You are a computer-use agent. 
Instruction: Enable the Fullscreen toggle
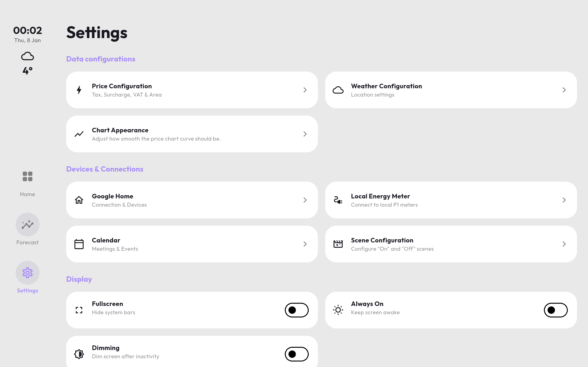(x=297, y=310)
